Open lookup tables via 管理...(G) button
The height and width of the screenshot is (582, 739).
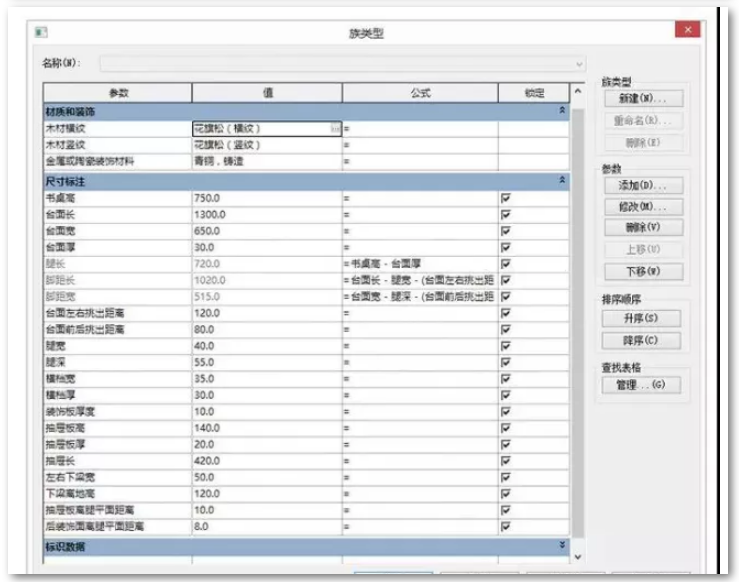641,385
